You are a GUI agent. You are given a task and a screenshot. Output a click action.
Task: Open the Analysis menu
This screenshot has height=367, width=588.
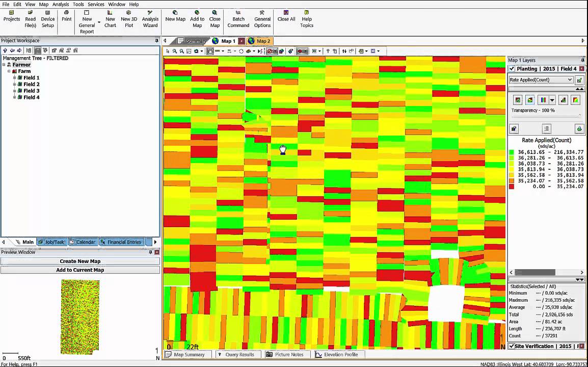[x=60, y=5]
